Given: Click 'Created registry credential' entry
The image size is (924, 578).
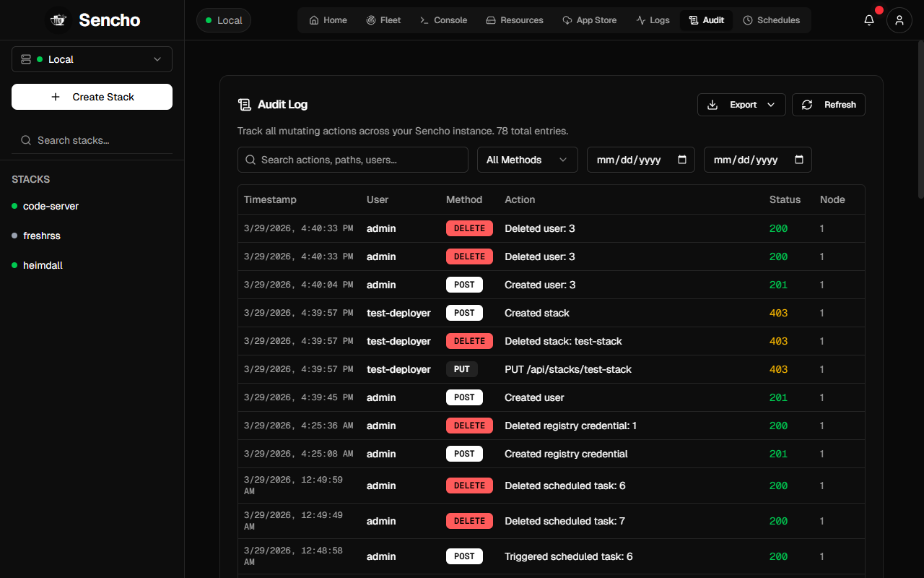Looking at the screenshot, I should point(566,454).
